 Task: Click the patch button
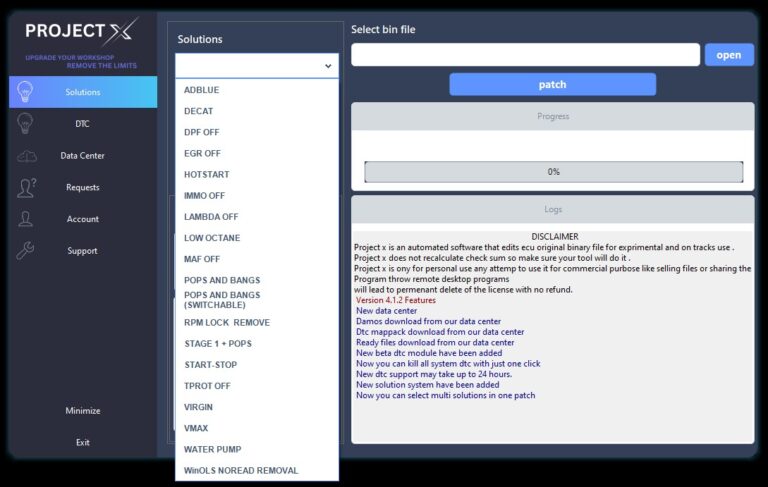click(552, 85)
